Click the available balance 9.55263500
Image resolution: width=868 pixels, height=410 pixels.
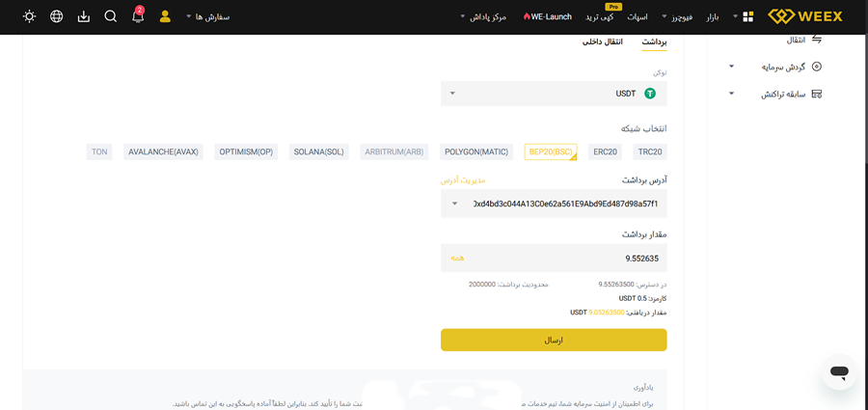pos(616,285)
